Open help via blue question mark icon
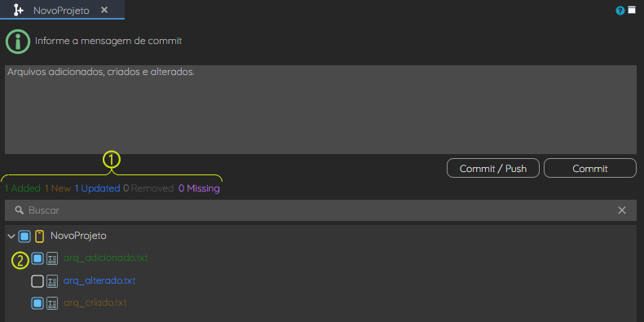 pos(620,11)
